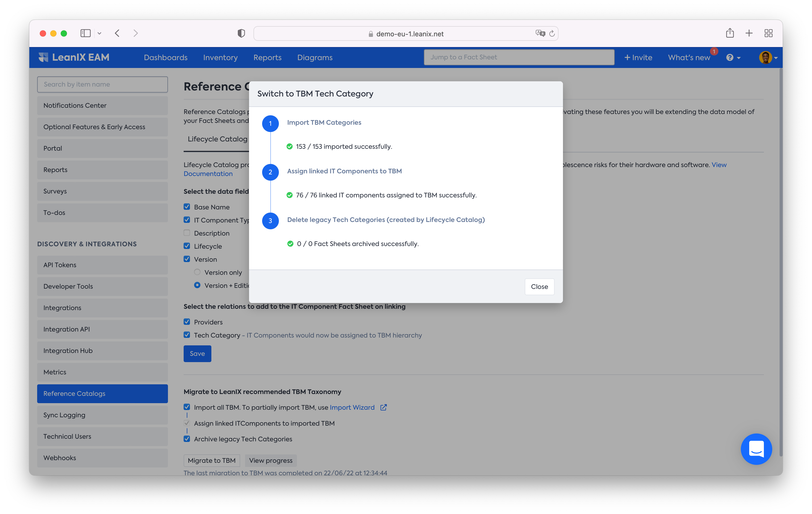Toggle the Import all TBM checkbox
Screen dimensions: 812x514
point(187,407)
